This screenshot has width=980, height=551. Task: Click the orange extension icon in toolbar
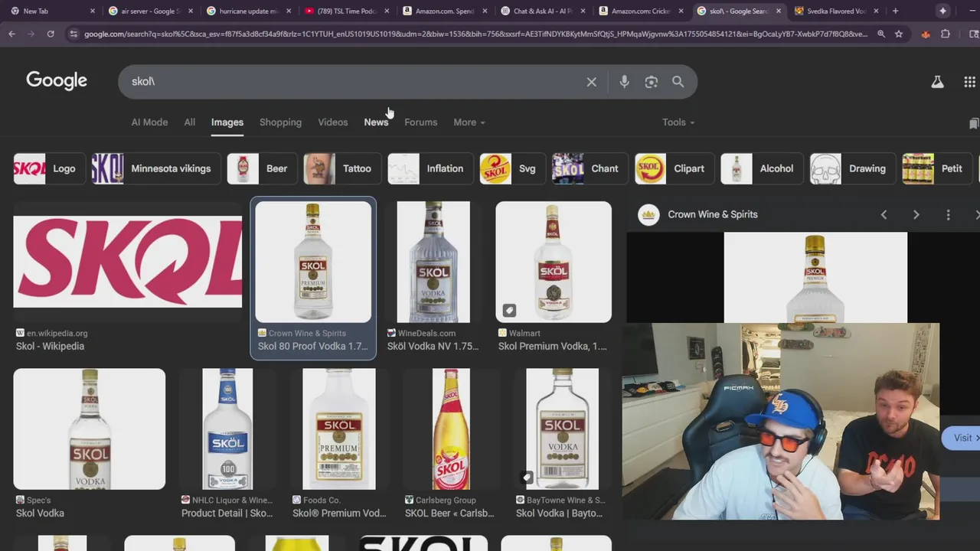[926, 34]
